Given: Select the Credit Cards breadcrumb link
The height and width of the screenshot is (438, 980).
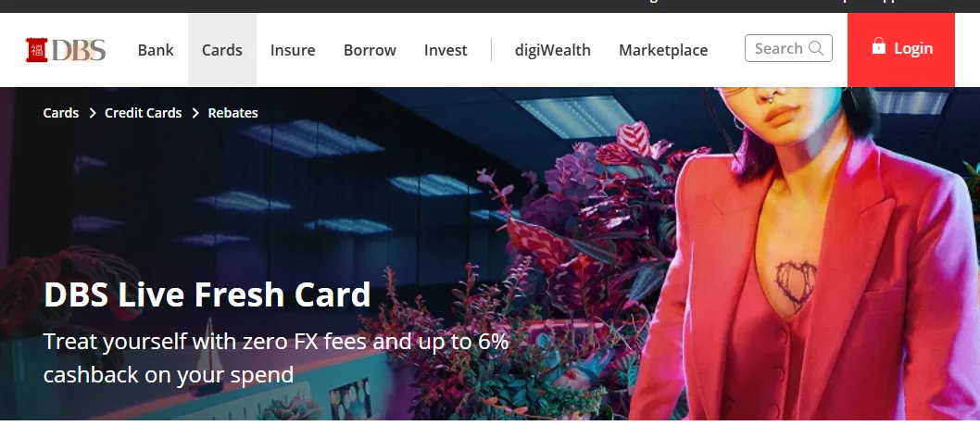Looking at the screenshot, I should click(144, 113).
